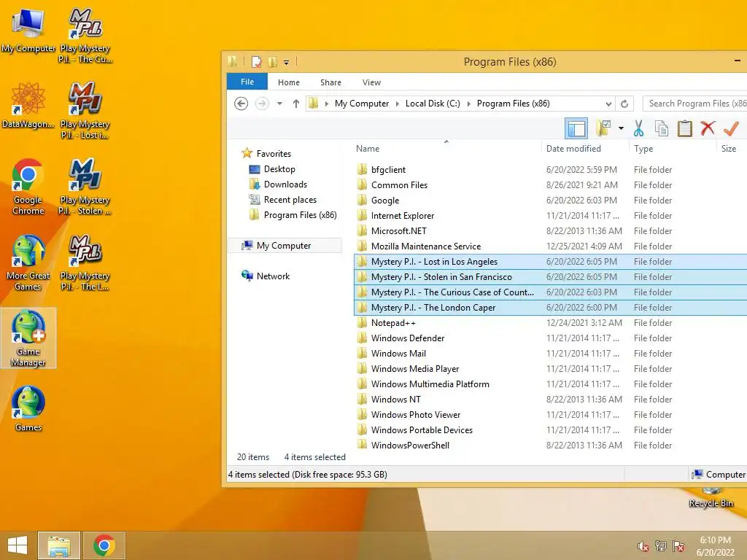
Task: Toggle the preview pane layout icon
Action: 576,128
